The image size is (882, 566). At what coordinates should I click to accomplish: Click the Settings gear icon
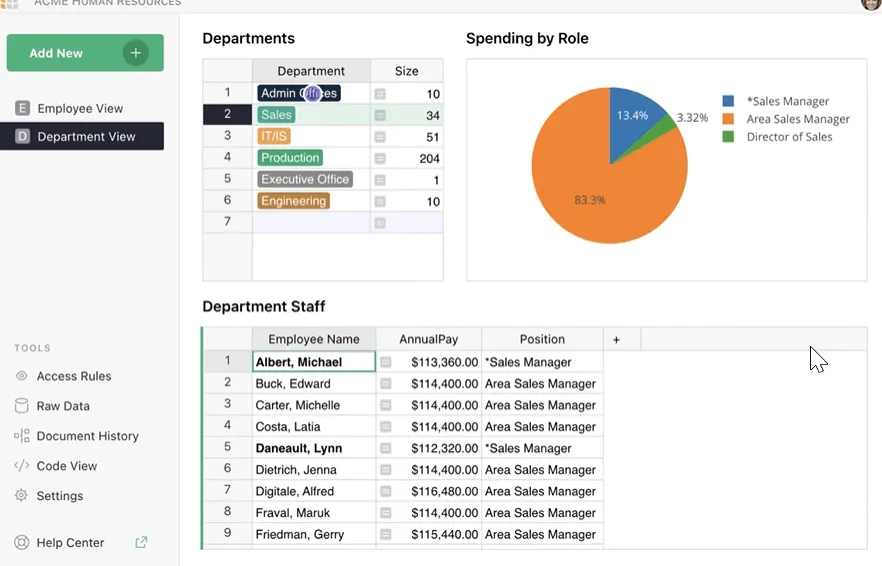coord(21,495)
